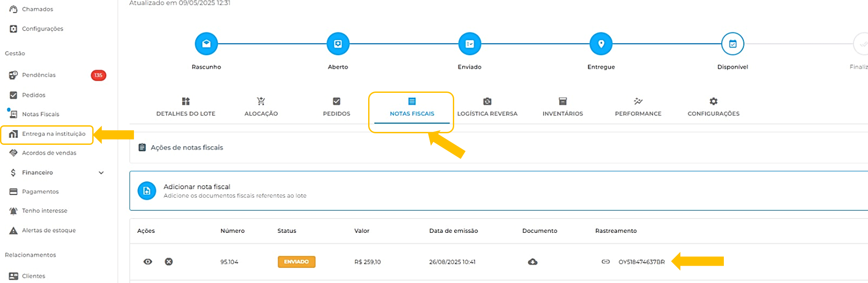
Task: Click the cancel X icon on invoice row
Action: coord(169,262)
